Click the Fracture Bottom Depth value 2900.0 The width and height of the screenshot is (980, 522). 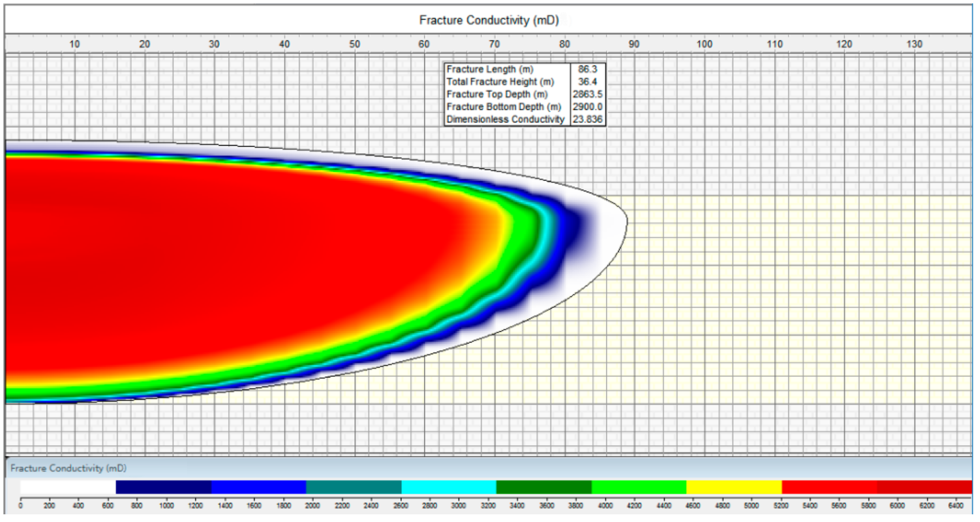[x=588, y=107]
